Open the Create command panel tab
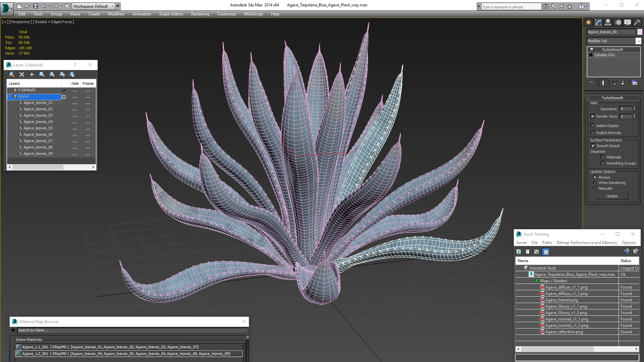The width and height of the screenshot is (644, 362). point(589,22)
